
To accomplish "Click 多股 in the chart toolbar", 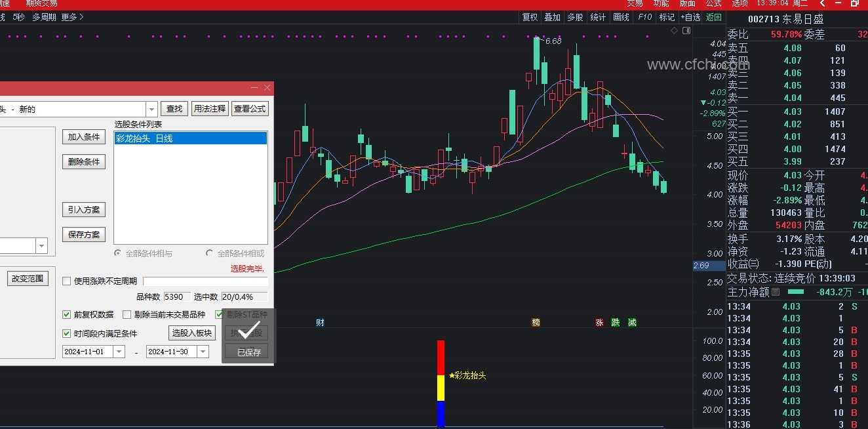I will click(575, 17).
